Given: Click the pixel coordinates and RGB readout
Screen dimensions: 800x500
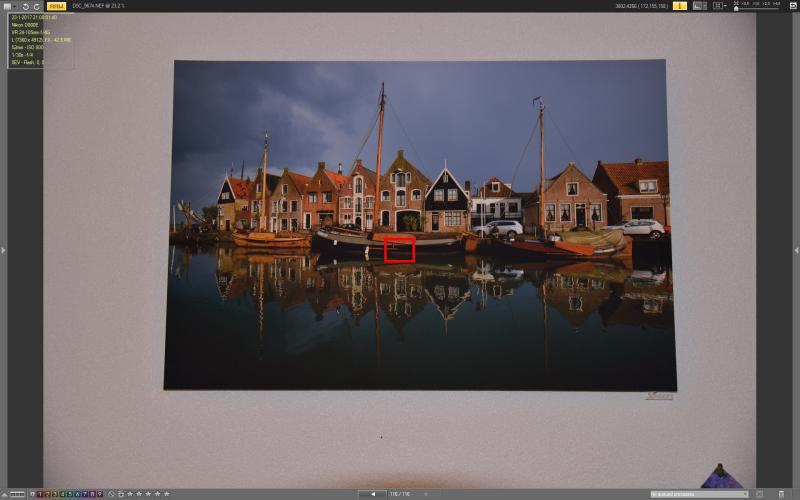Looking at the screenshot, I should [642, 6].
